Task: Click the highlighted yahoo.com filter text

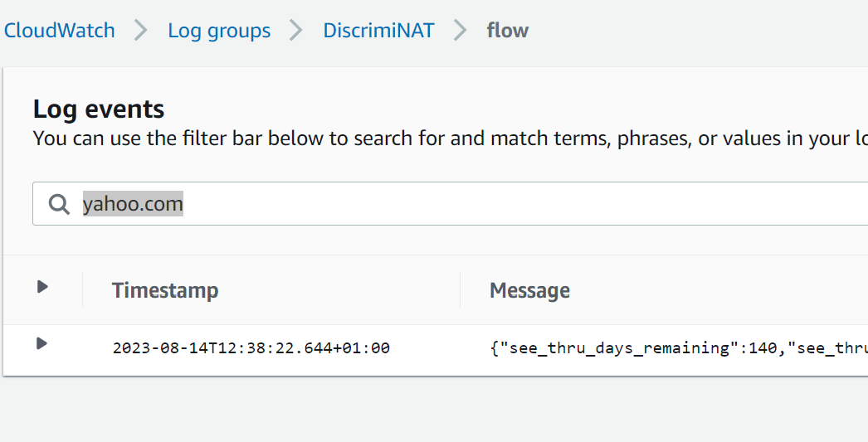Action: click(133, 204)
